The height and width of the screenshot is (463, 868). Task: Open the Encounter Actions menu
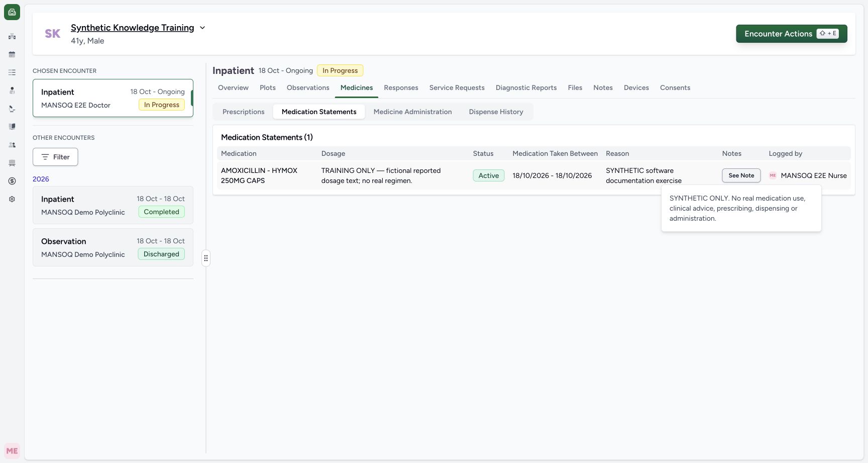click(x=792, y=34)
